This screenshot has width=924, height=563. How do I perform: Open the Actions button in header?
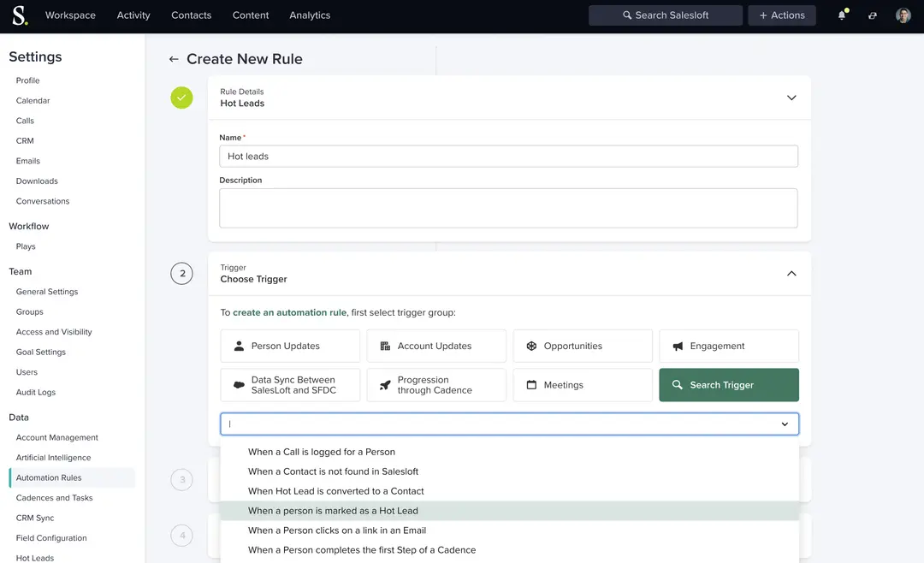782,15
